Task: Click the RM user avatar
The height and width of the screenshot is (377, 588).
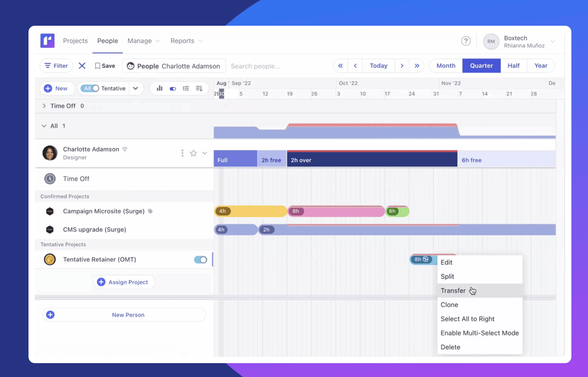Action: coord(491,41)
